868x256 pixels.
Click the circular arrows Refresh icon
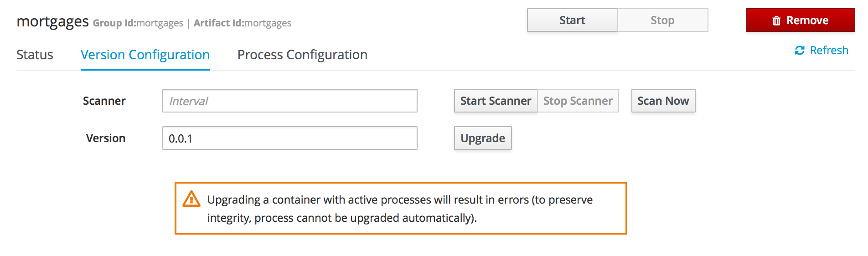pos(800,51)
